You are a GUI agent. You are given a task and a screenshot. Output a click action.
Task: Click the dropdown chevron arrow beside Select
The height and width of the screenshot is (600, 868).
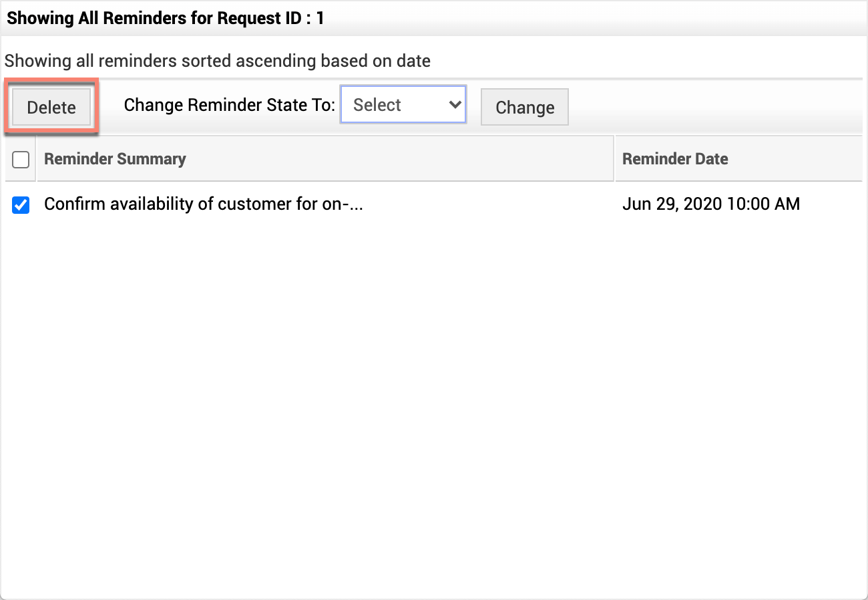pos(455,105)
